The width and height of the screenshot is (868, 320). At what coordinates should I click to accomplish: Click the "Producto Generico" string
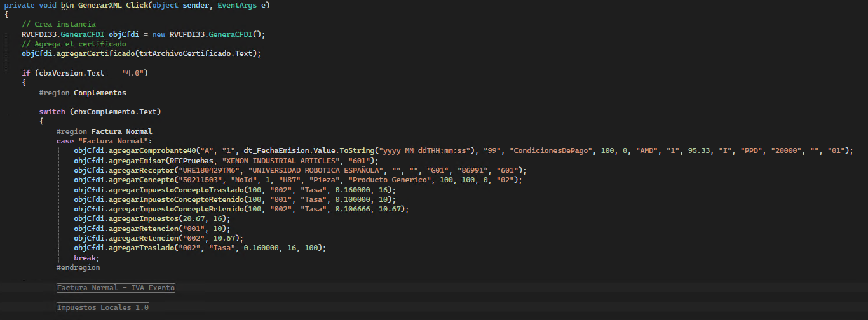[x=391, y=180]
